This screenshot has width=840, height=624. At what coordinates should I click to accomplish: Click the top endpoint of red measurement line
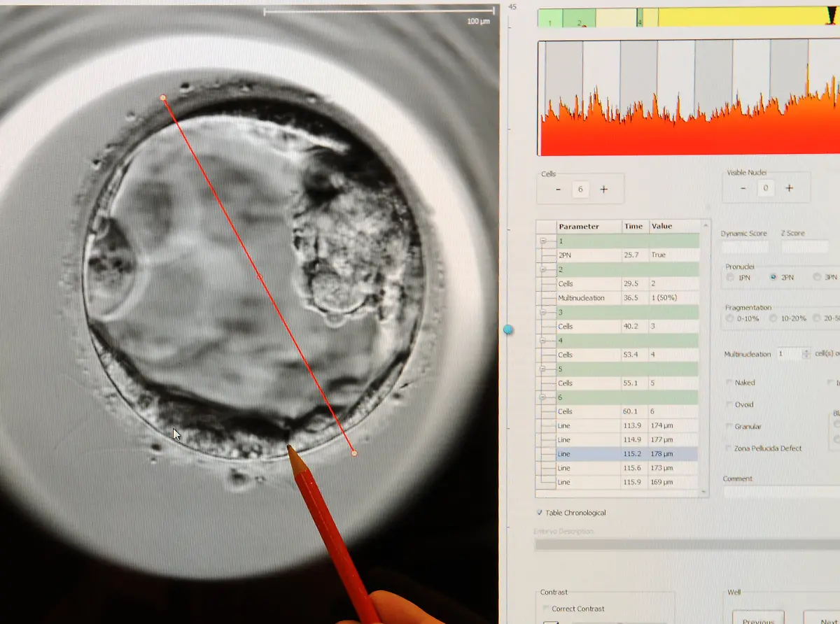pyautogui.click(x=163, y=98)
